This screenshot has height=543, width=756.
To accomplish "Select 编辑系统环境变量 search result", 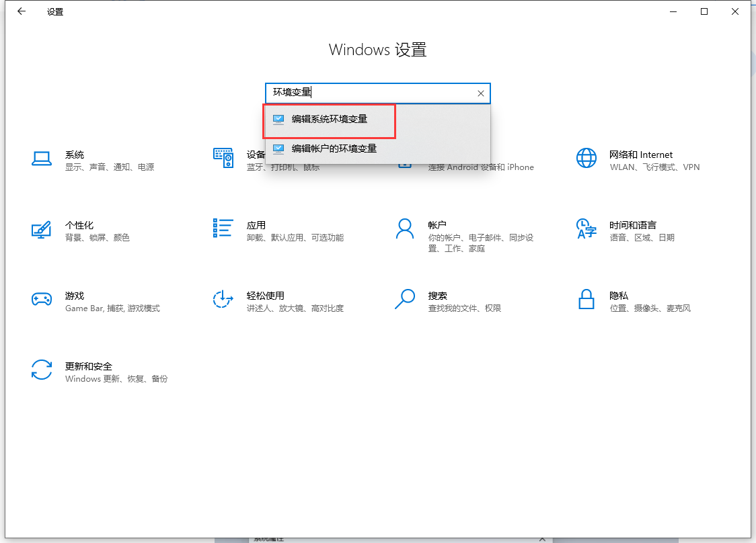I will pyautogui.click(x=378, y=120).
